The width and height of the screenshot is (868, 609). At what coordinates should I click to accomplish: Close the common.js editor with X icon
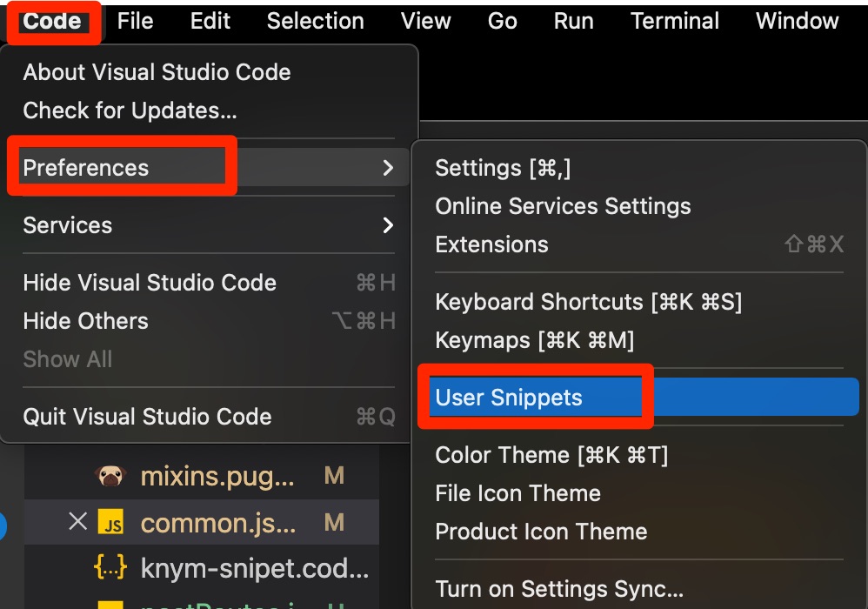click(78, 521)
